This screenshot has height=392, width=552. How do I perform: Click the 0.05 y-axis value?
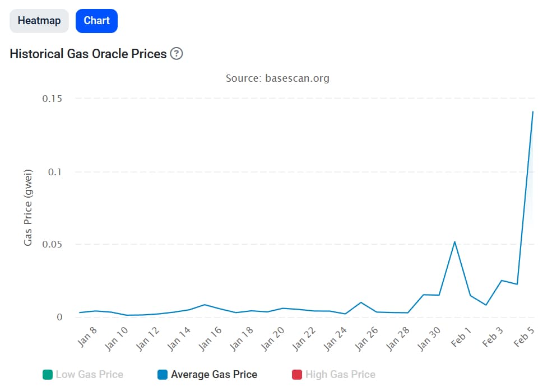pos(52,244)
